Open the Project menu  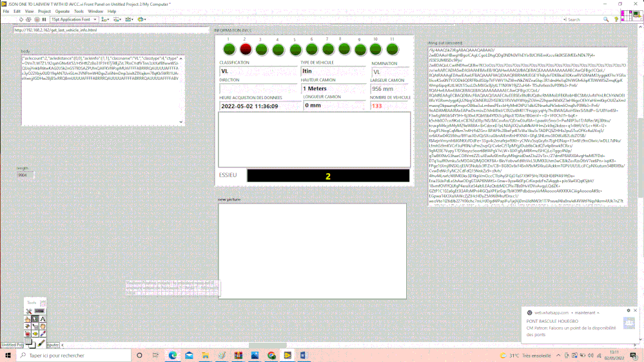(x=44, y=12)
